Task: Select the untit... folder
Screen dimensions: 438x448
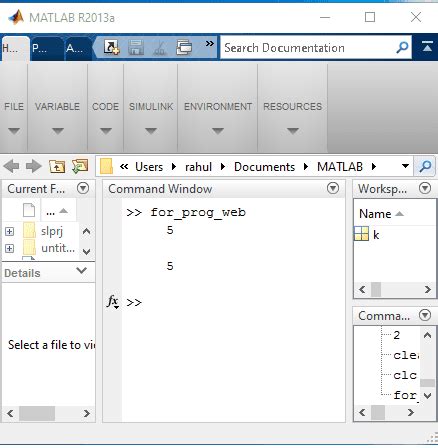Action: pos(49,248)
